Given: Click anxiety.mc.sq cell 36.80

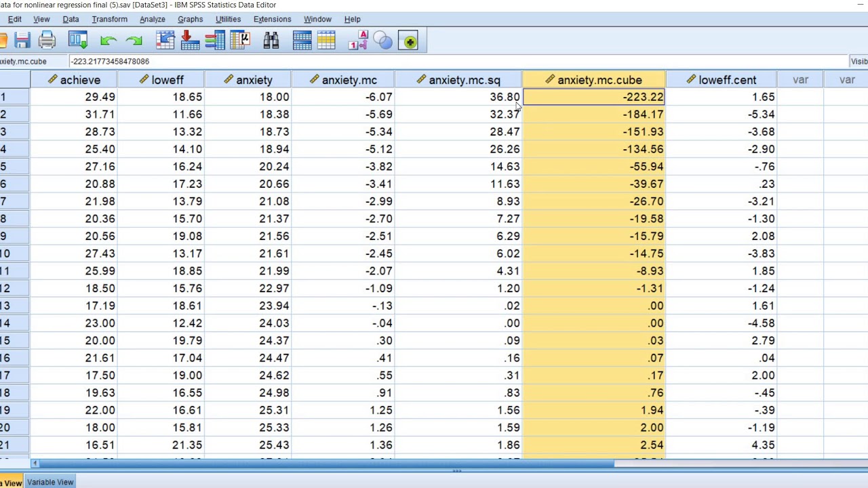Looking at the screenshot, I should 458,97.
